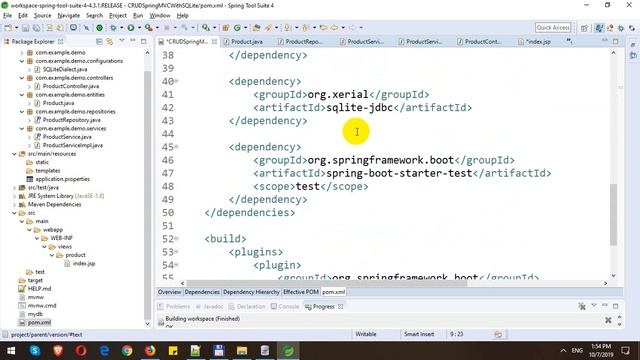This screenshot has width=640, height=360.
Task: Collapse the WEB-INF folder
Action: [x=37, y=238]
